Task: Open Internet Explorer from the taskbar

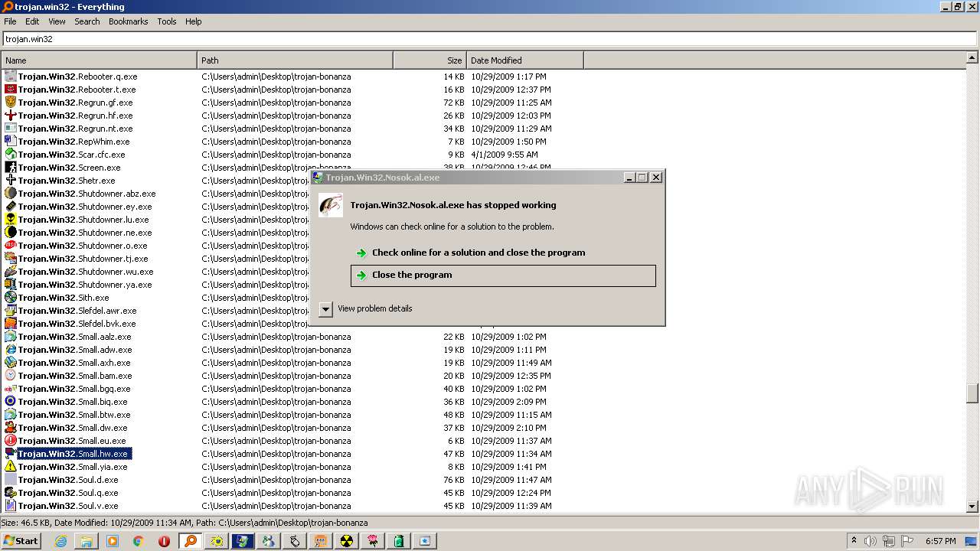Action: (60, 541)
